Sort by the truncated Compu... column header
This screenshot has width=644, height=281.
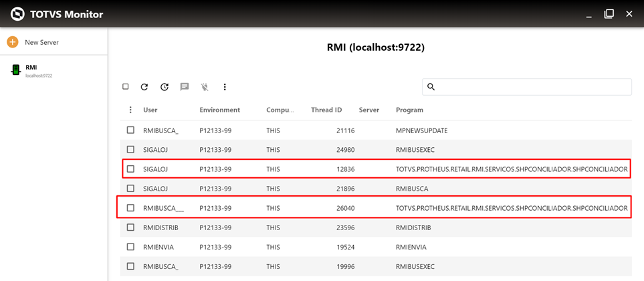[280, 110]
